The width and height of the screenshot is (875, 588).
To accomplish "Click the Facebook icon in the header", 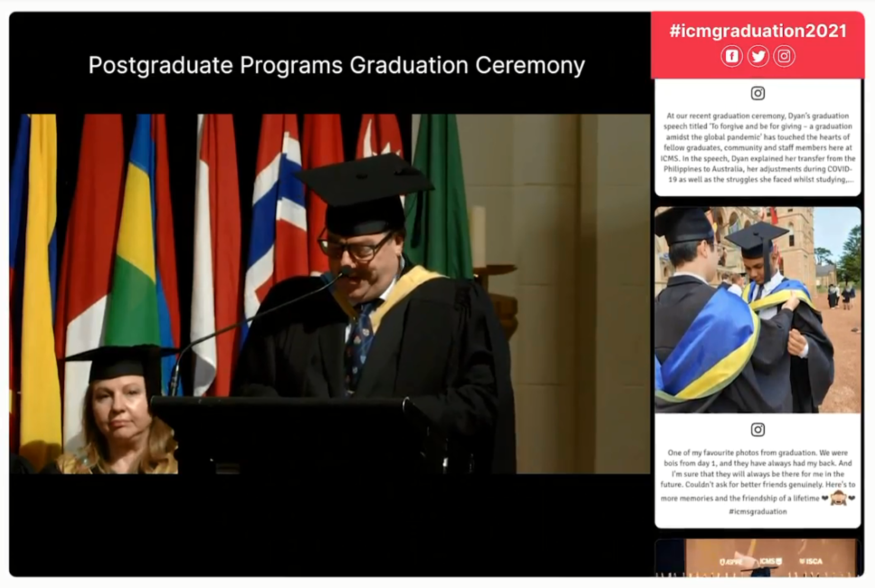I will point(731,56).
